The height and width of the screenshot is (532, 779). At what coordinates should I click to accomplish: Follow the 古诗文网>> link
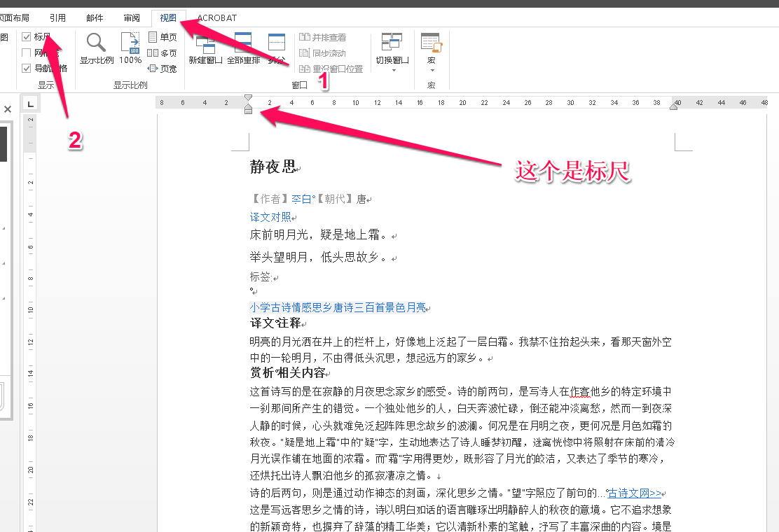click(635, 493)
